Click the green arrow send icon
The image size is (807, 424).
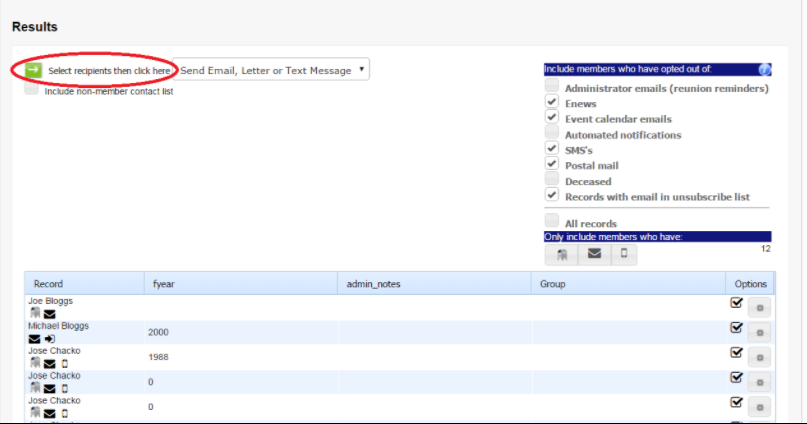coord(34,70)
